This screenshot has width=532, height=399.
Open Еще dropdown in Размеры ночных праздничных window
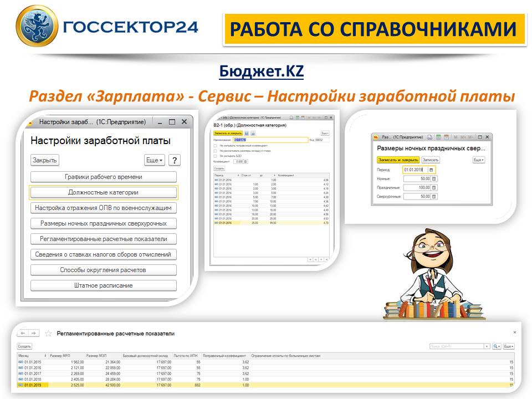479,160
